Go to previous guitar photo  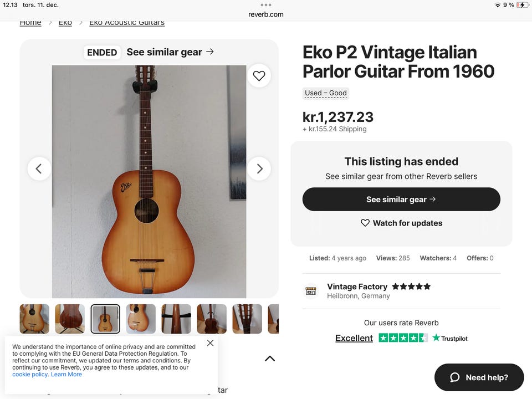tap(39, 168)
